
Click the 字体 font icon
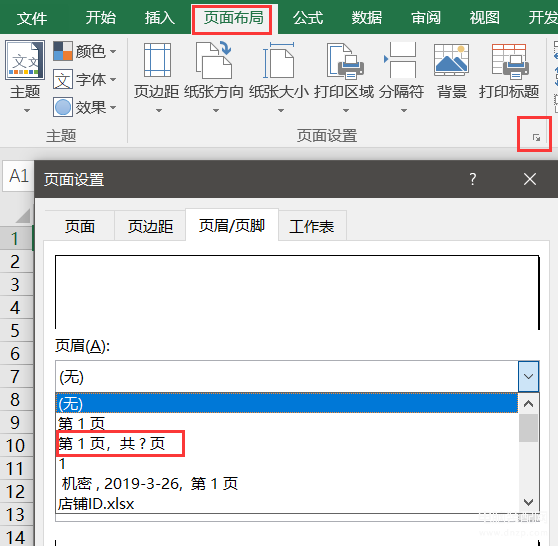click(x=63, y=79)
